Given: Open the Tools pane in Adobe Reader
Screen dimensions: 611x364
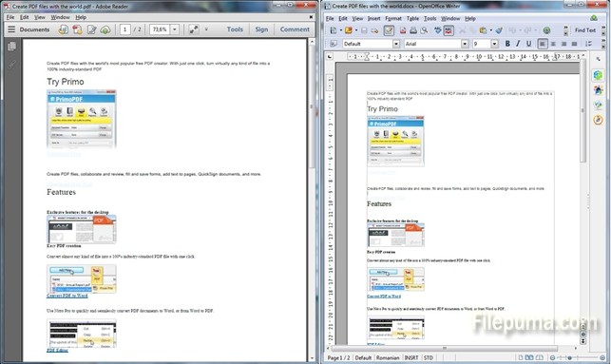Looking at the screenshot, I should [235, 29].
